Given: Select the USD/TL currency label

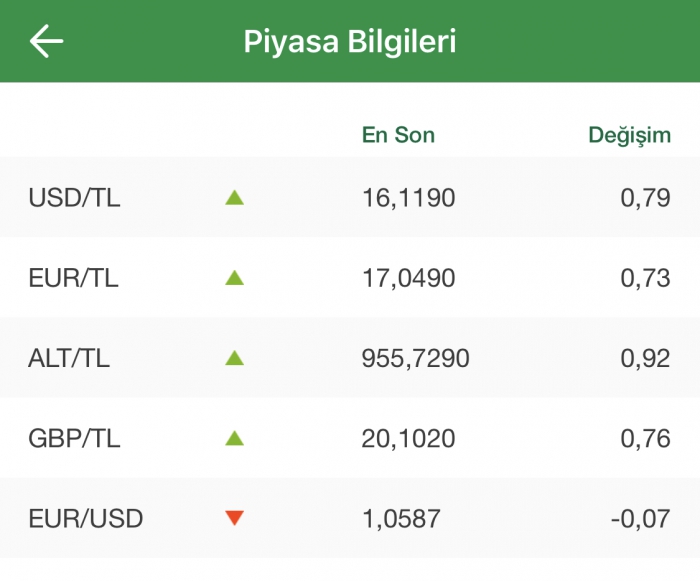Looking at the screenshot, I should [x=74, y=198].
